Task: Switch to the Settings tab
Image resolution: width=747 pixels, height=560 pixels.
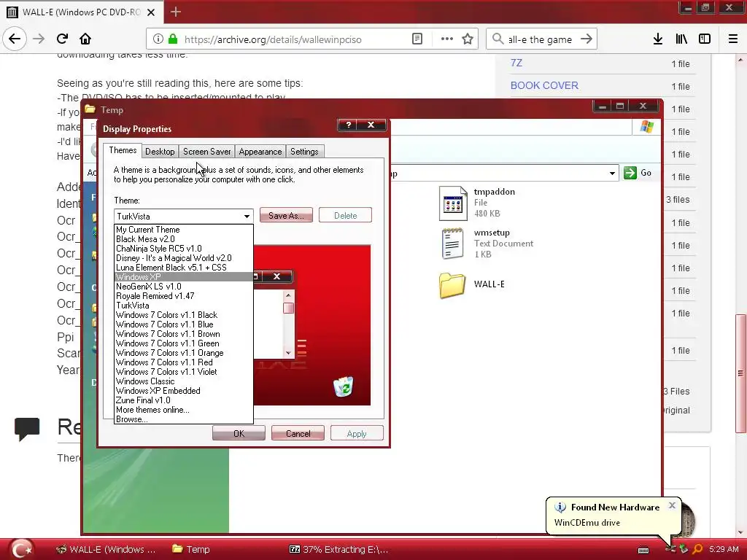Action: pyautogui.click(x=304, y=152)
